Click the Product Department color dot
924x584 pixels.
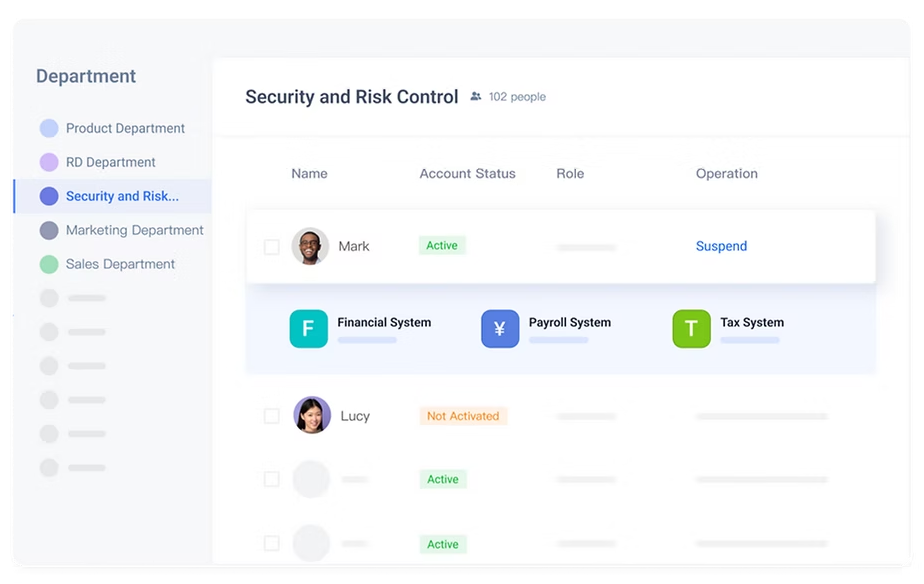49,128
